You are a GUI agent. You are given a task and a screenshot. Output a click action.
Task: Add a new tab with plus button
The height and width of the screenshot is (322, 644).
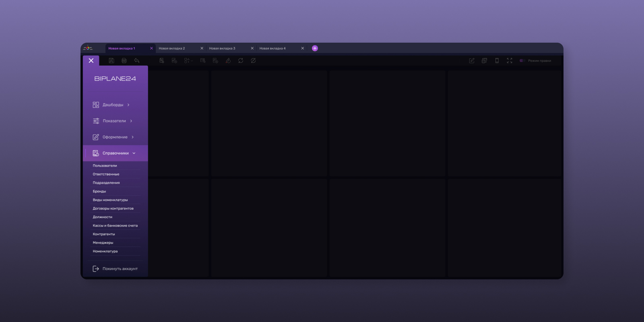[x=315, y=48]
